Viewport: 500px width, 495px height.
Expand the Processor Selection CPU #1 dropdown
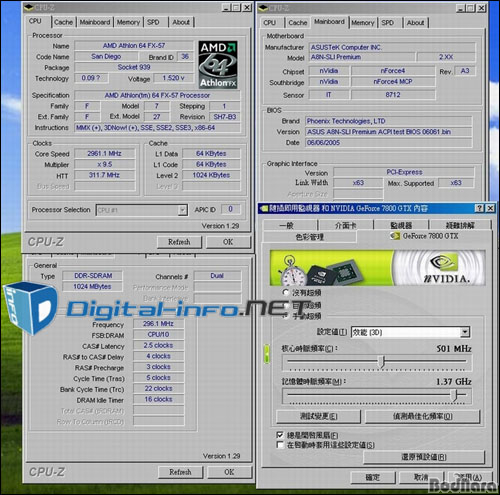click(x=182, y=210)
